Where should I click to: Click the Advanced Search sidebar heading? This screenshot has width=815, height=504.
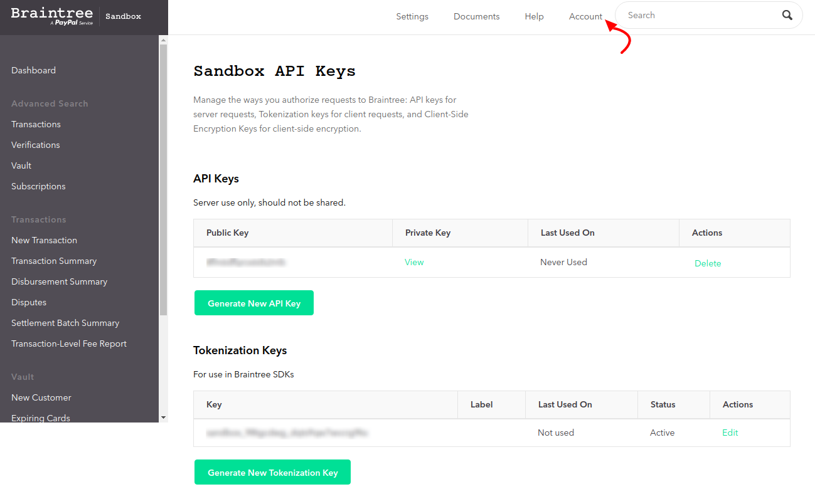pyautogui.click(x=50, y=103)
